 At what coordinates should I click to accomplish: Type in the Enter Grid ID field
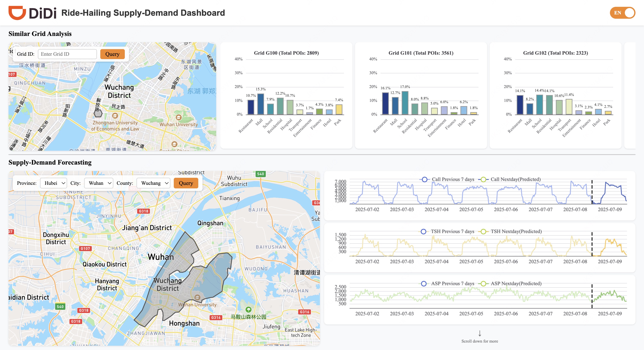tap(67, 54)
